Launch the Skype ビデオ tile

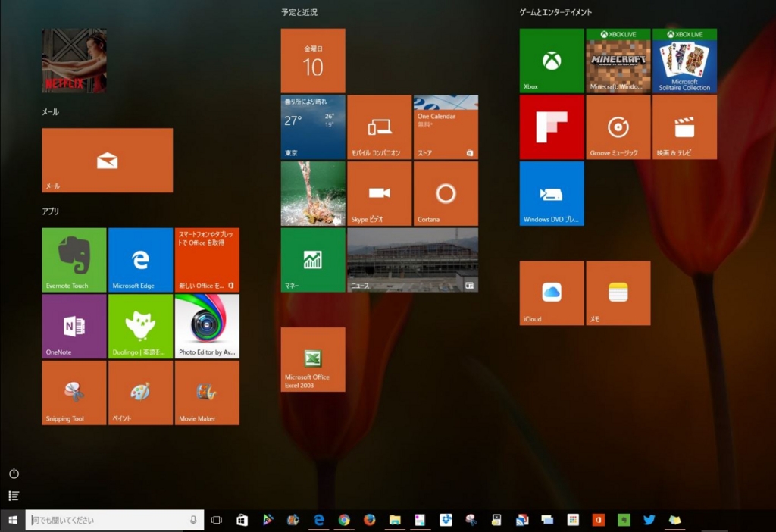pyautogui.click(x=379, y=193)
